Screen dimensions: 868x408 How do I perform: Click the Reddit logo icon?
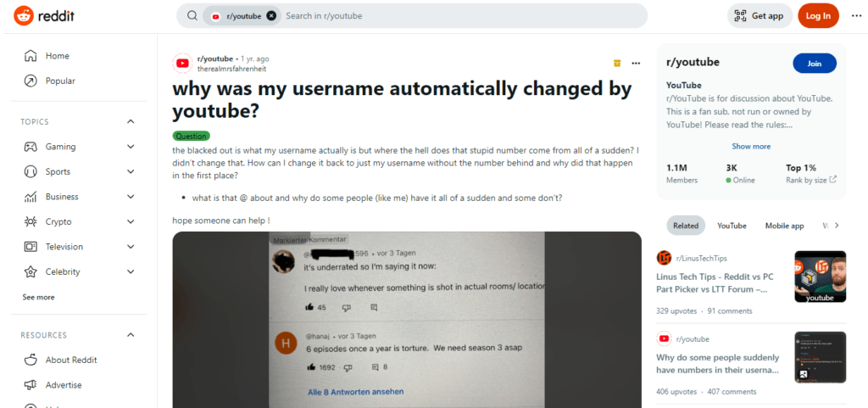click(x=23, y=15)
